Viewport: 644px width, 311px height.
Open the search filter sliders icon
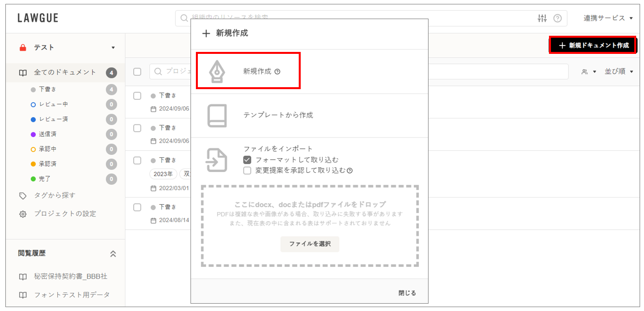542,18
